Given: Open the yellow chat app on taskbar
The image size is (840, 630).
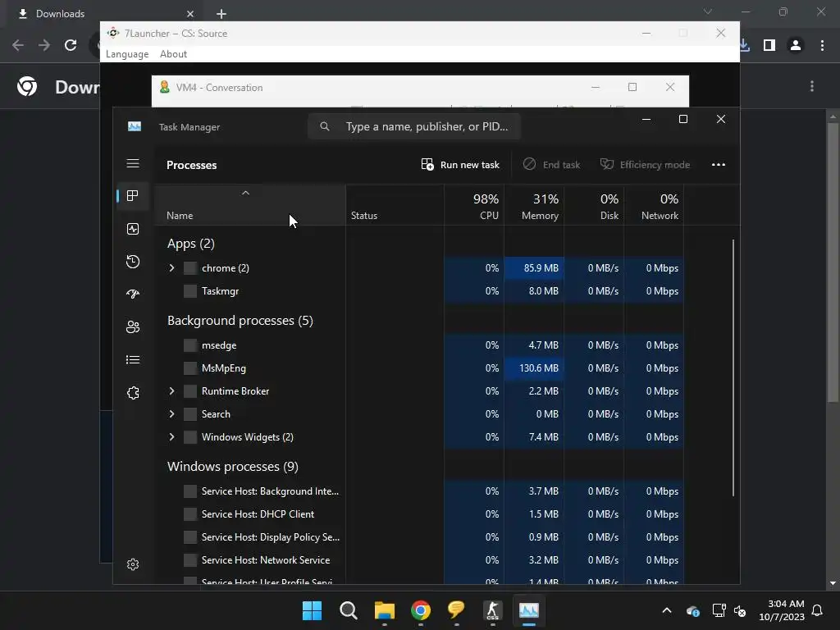Looking at the screenshot, I should click(456, 610).
